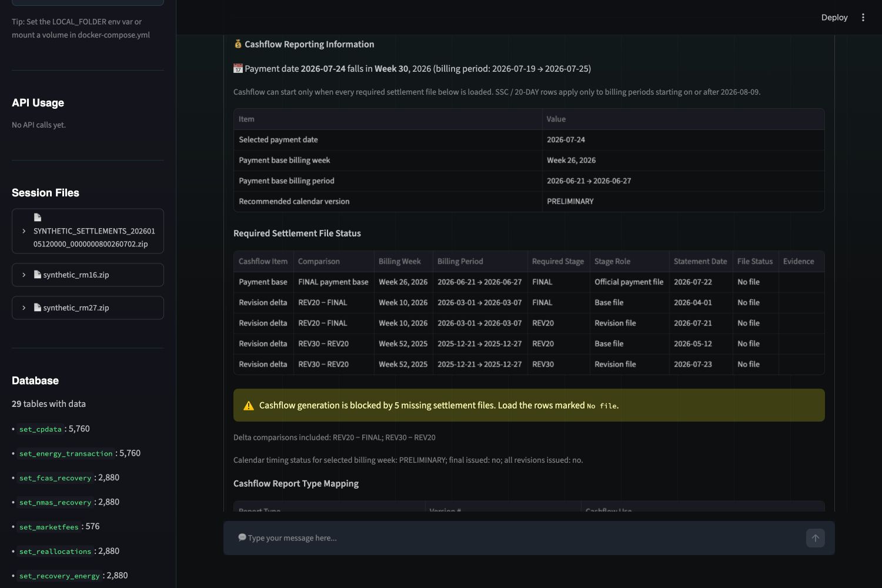882x588 pixels.
Task: Click the file icon above SYNTHETIC_SETTLEMENTS zip
Action: click(38, 218)
